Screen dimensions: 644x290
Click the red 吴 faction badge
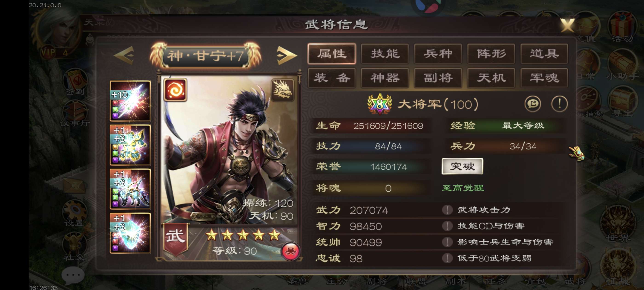point(290,251)
